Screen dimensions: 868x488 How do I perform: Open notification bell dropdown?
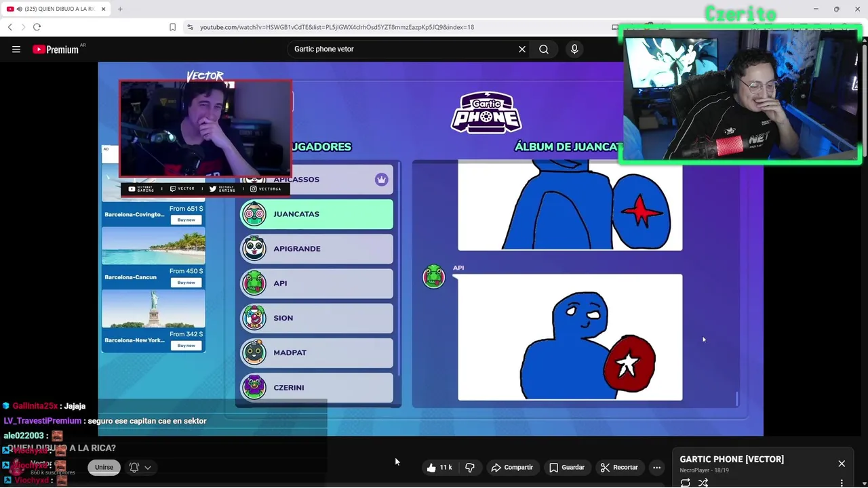tap(140, 467)
